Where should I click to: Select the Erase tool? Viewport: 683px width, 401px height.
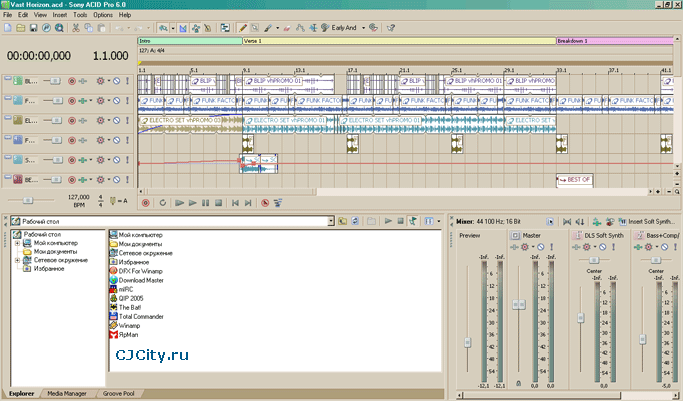[287, 28]
